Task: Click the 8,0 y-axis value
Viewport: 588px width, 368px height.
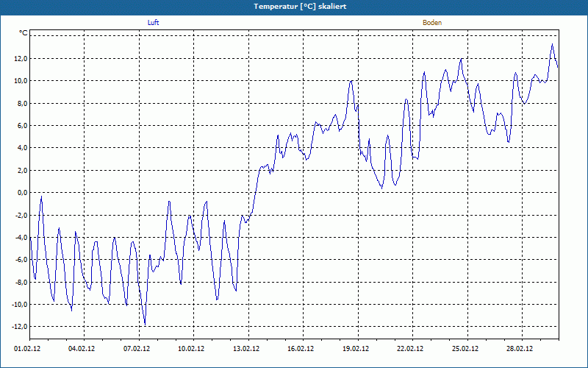Action: [22, 103]
